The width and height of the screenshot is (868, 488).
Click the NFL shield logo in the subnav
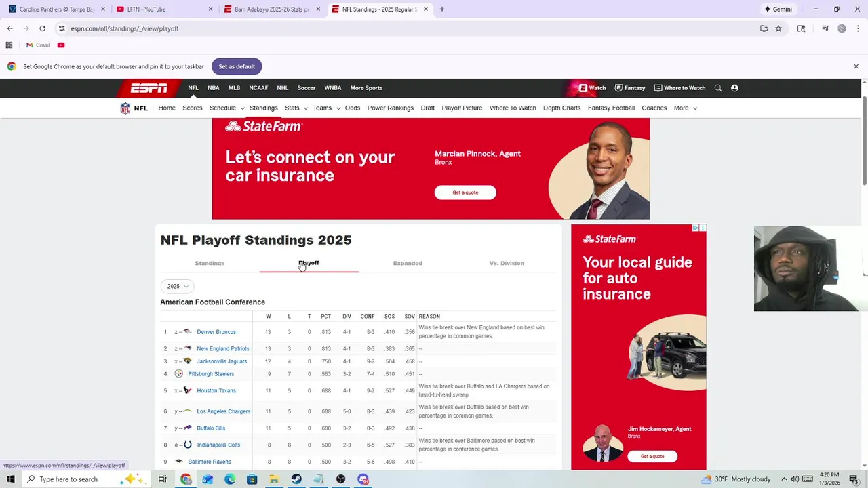tap(125, 108)
